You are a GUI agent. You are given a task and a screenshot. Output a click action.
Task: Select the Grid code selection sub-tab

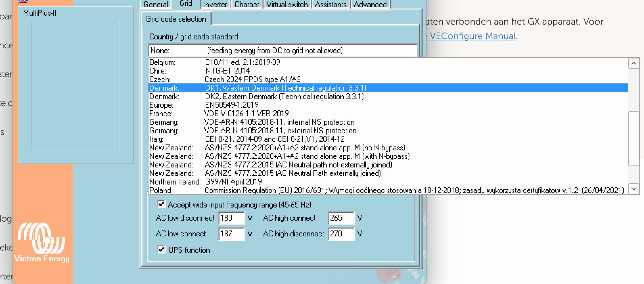tap(176, 19)
